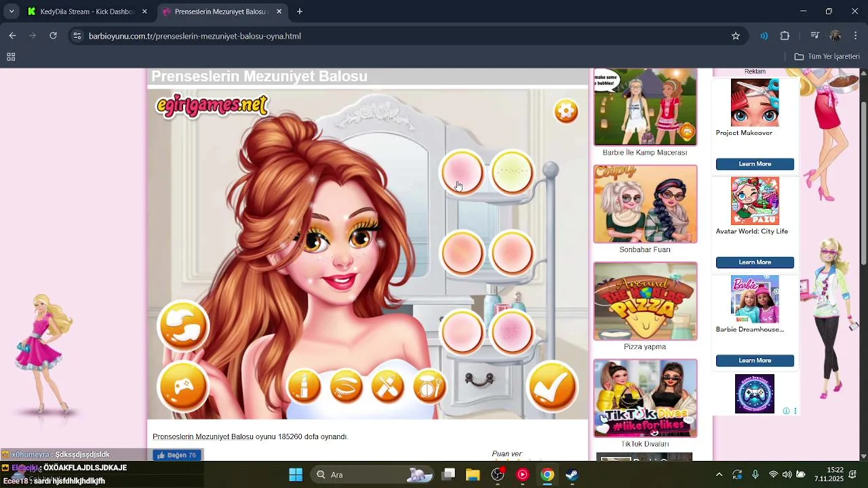Open volume control in system tray
This screenshot has height=488, width=868.
(787, 474)
